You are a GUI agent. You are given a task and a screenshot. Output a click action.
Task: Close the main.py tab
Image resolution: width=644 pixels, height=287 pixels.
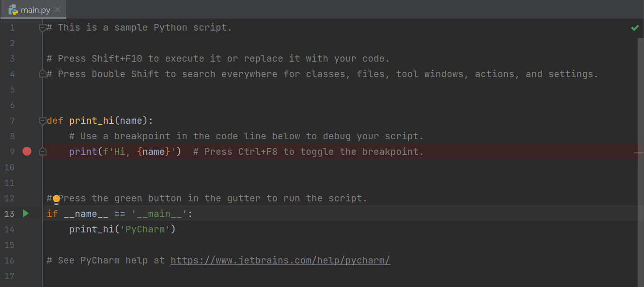[x=58, y=8]
